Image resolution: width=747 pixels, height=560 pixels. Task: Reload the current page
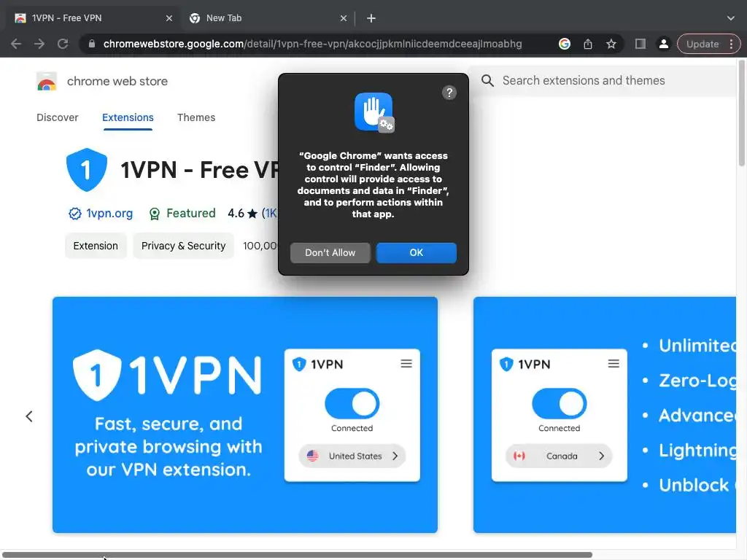[x=63, y=44]
